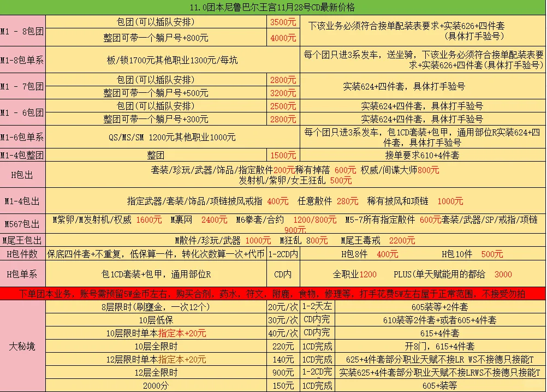Select the '接单要求610+4件套' cell
The image size is (547, 392).
[x=423, y=155]
